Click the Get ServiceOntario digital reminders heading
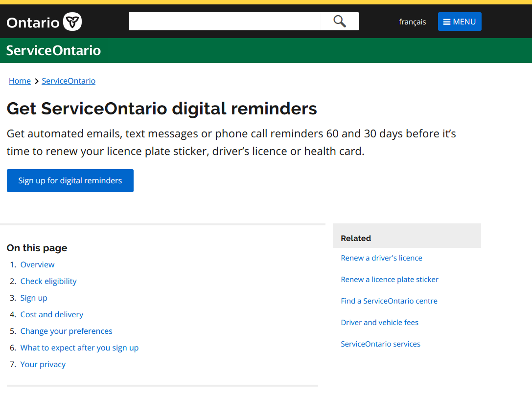This screenshot has height=393, width=532. pyautogui.click(x=162, y=109)
